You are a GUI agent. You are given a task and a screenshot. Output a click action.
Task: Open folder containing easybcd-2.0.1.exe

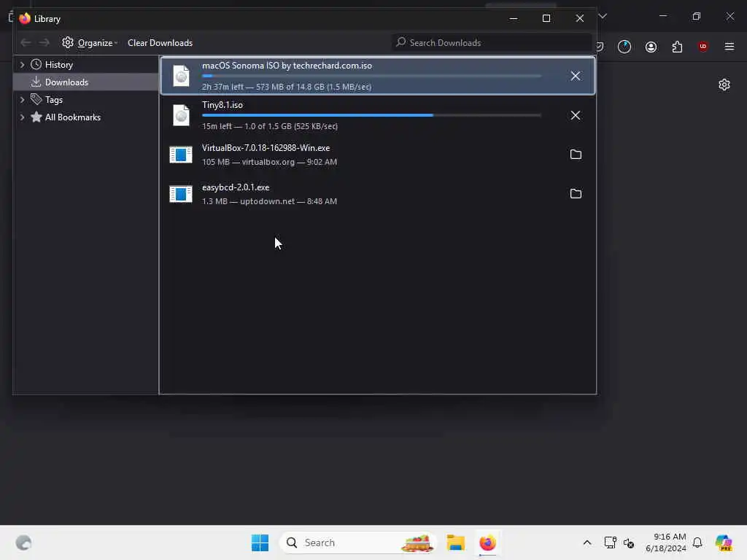tap(576, 194)
